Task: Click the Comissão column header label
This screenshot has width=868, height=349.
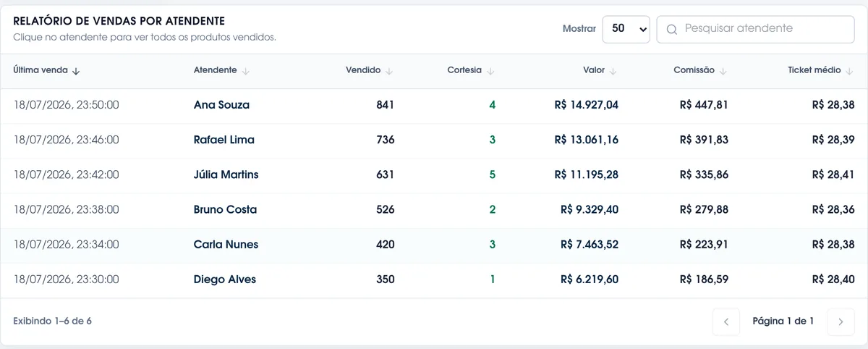Action: tap(694, 70)
